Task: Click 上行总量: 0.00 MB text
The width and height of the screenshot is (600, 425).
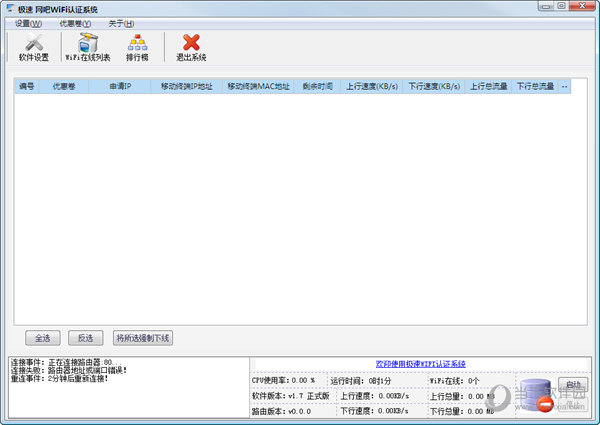Action: 462,396
